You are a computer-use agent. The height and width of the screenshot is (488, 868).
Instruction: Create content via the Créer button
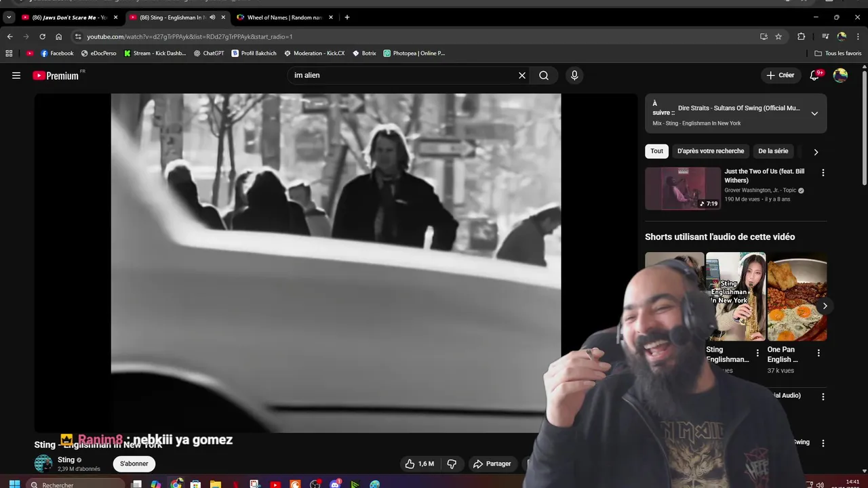pyautogui.click(x=781, y=75)
